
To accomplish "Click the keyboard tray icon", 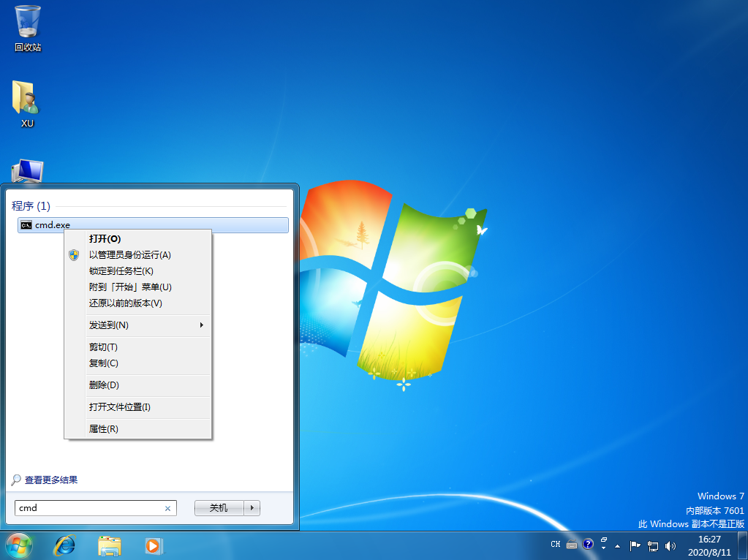I will [x=572, y=544].
